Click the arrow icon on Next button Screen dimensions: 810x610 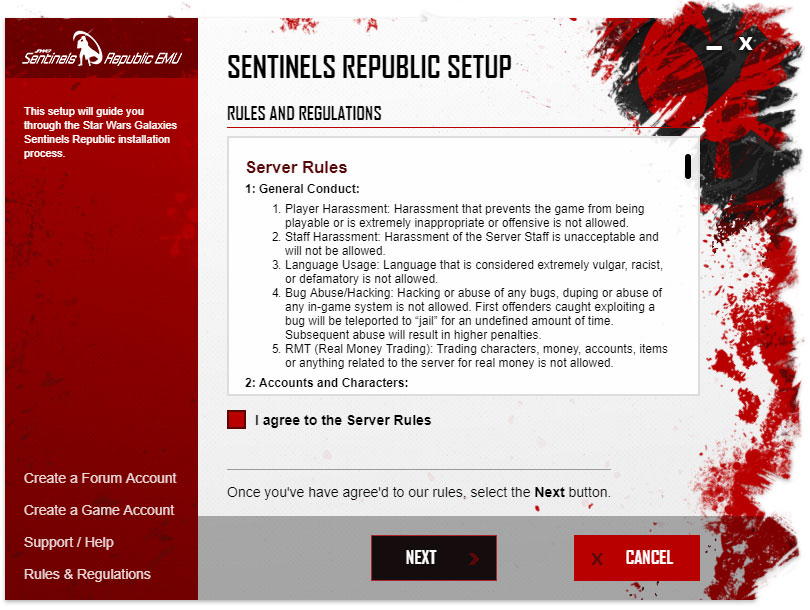coord(474,558)
